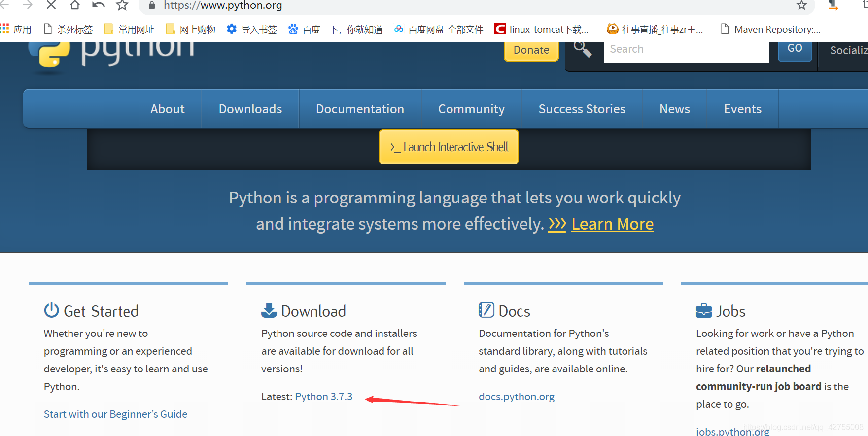
Task: Click the address bar URL text
Action: pos(223,5)
